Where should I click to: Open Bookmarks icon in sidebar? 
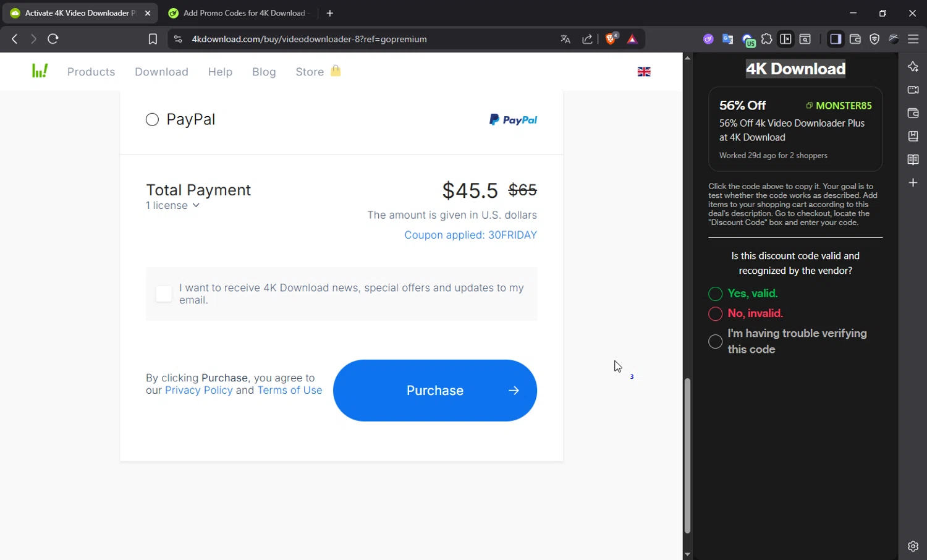913,136
